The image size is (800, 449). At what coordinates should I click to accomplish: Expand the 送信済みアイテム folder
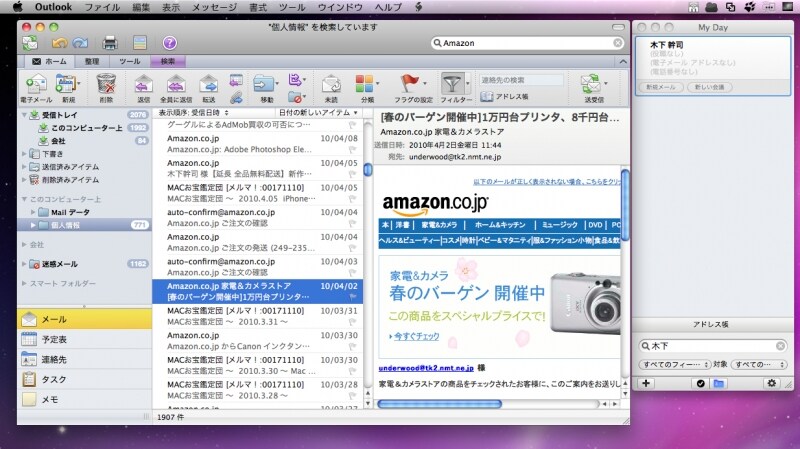point(24,166)
